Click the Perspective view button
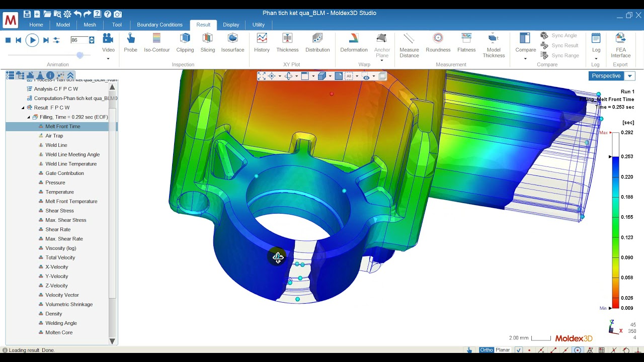This screenshot has height=362, width=644. (606, 76)
